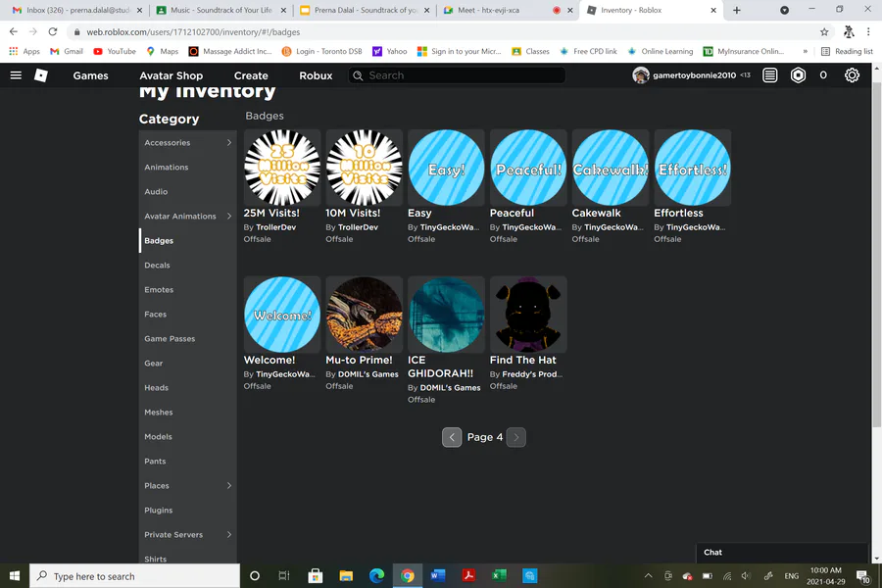The height and width of the screenshot is (588, 882).
Task: Open Avatar Shop in navigation
Action: pos(171,75)
